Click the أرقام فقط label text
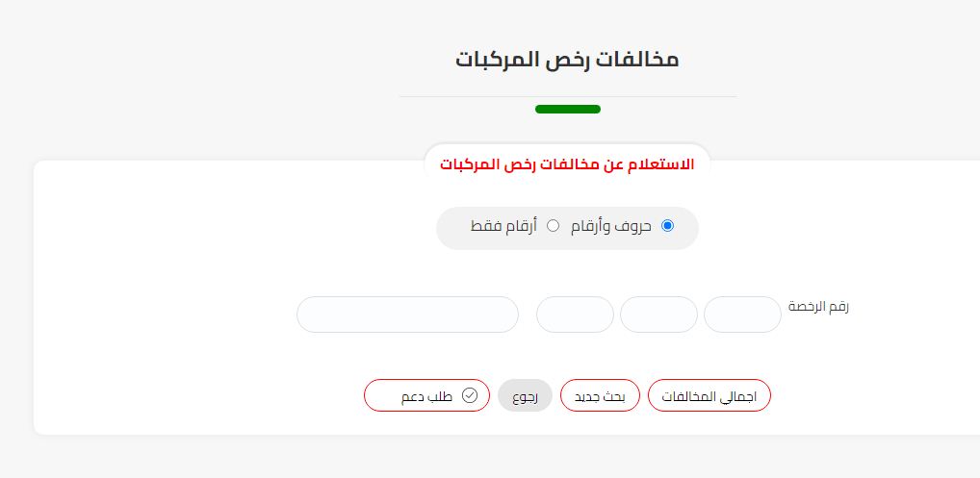Viewport: 980px width, 478px height. (x=503, y=226)
